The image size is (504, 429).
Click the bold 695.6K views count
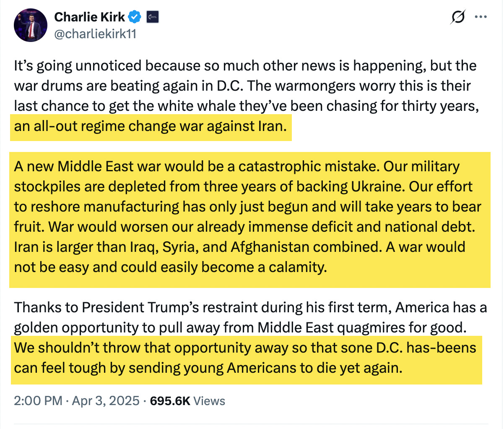tap(171, 401)
